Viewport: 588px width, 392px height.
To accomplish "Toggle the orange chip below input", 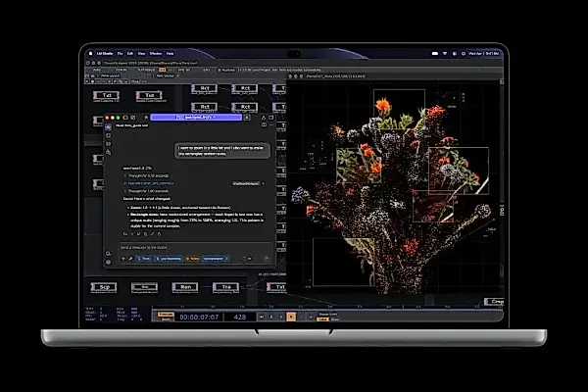I will click(x=192, y=259).
